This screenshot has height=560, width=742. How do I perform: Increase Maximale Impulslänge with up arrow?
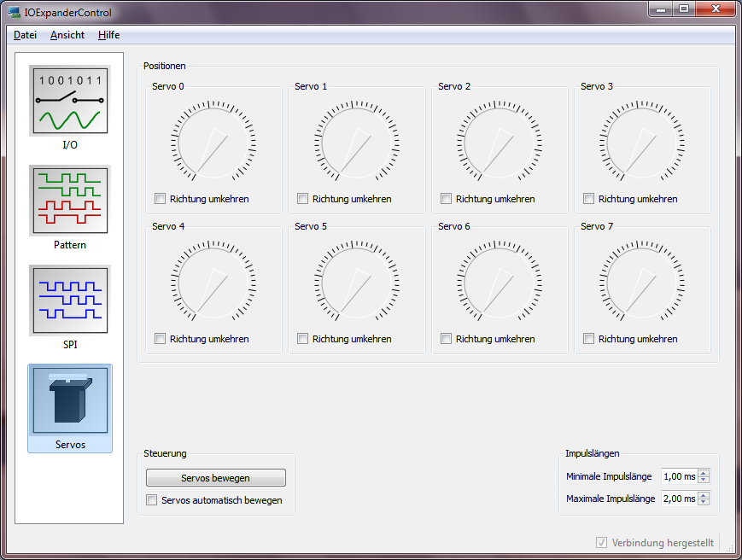pos(704,495)
